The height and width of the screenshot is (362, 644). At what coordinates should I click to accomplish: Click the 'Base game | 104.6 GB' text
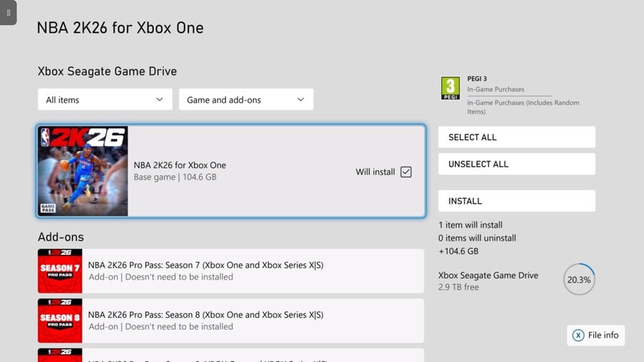point(175,177)
